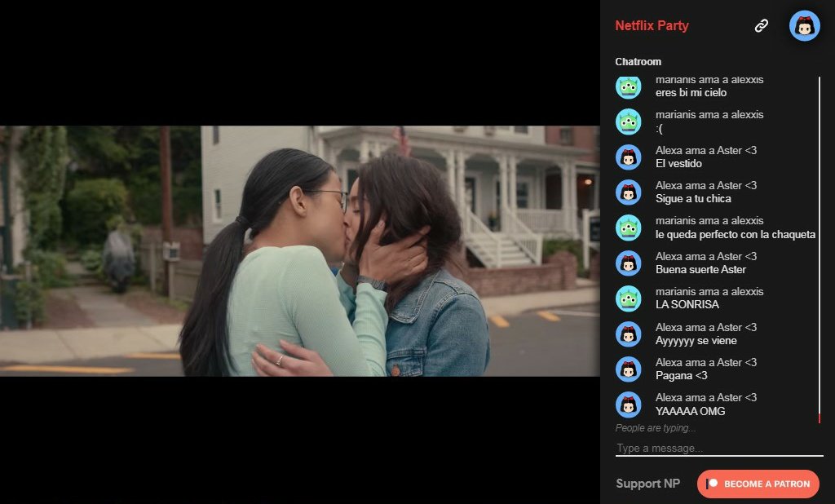
Task: Click the 'Support NP' label
Action: point(647,484)
